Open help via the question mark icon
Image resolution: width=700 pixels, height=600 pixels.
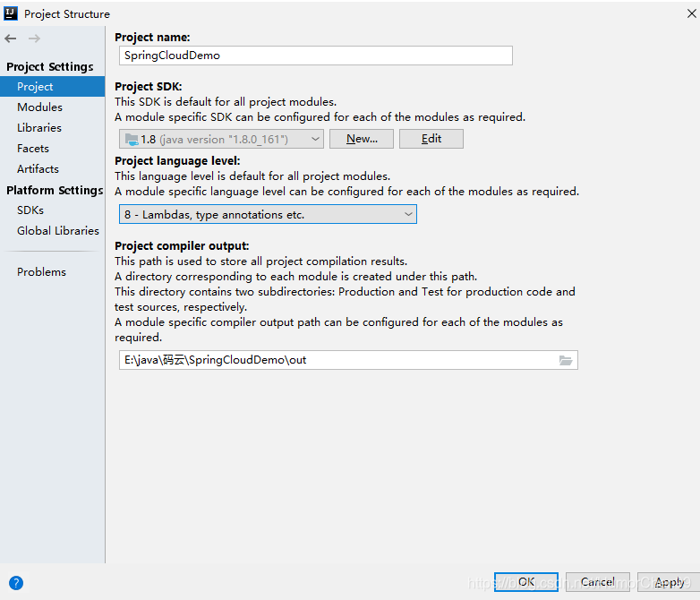coord(15,583)
